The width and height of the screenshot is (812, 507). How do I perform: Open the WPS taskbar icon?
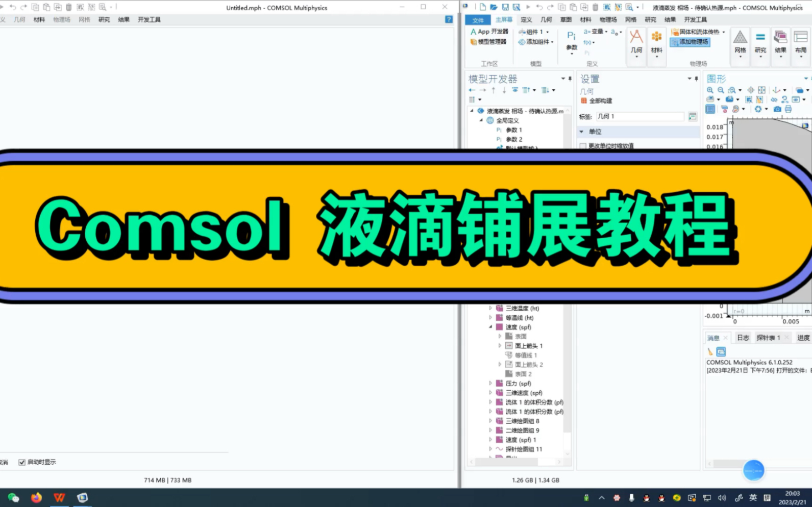(x=59, y=497)
